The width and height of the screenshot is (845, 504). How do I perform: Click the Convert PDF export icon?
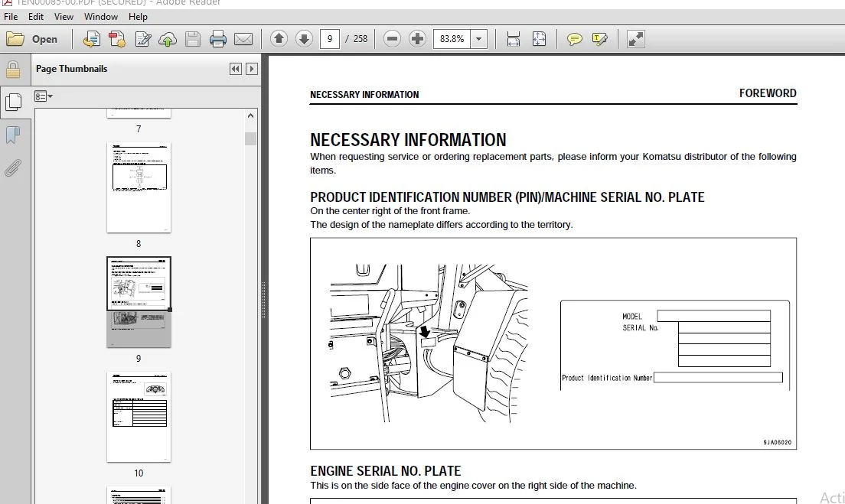(117, 39)
